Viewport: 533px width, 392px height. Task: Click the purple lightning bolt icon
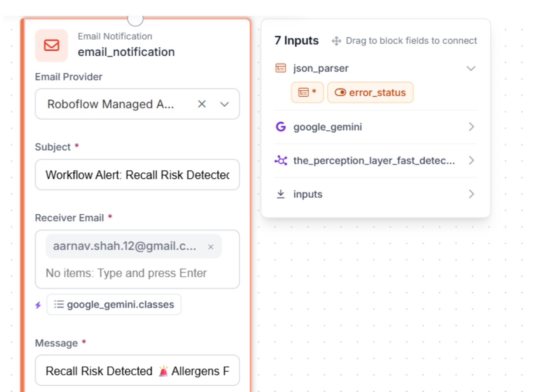38,305
